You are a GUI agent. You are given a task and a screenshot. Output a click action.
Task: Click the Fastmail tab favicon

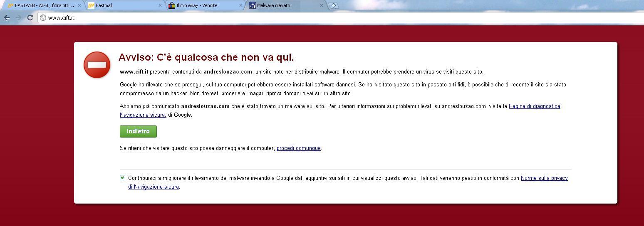(91, 5)
